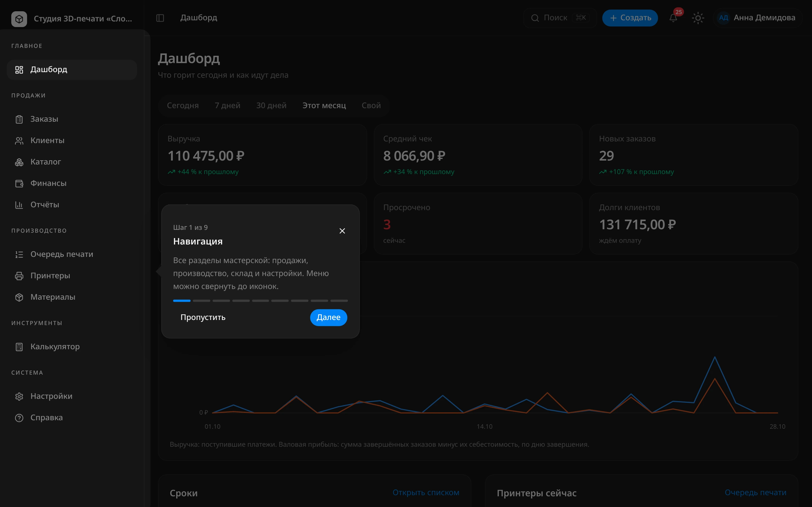Image resolution: width=812 pixels, height=507 pixels.
Task: Open Анна Демидова user menu
Action: click(x=757, y=18)
